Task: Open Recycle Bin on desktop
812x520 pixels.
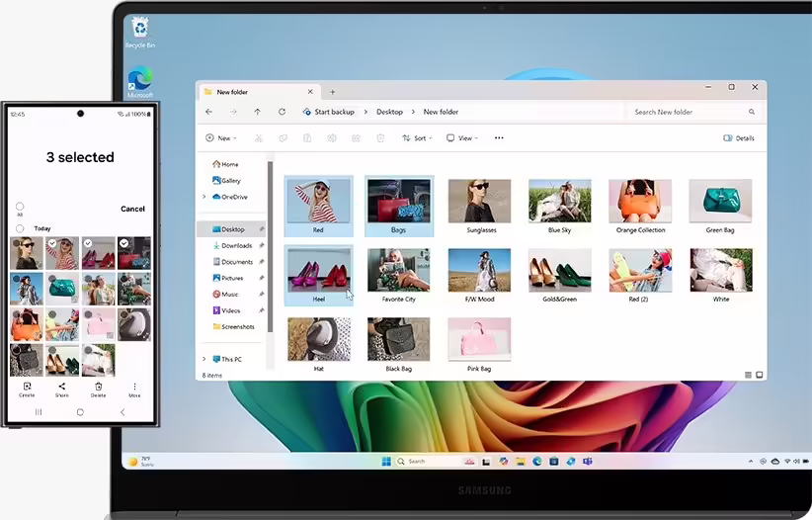Action: pos(140,33)
